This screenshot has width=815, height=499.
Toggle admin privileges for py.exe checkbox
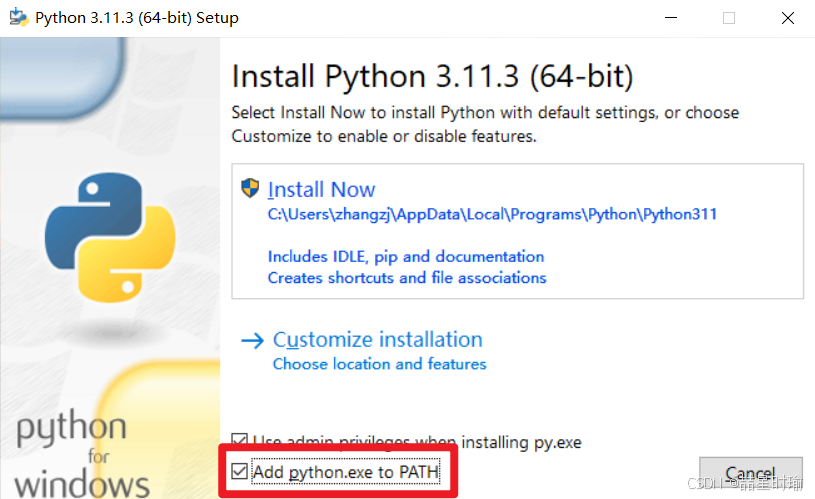point(239,439)
